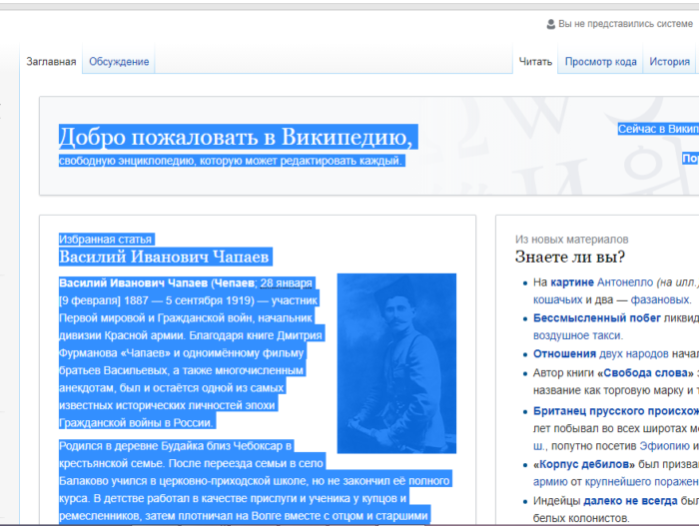Viewport: 699px width, 526px height.
Task: Click Избранная статья label
Action: tap(106, 239)
